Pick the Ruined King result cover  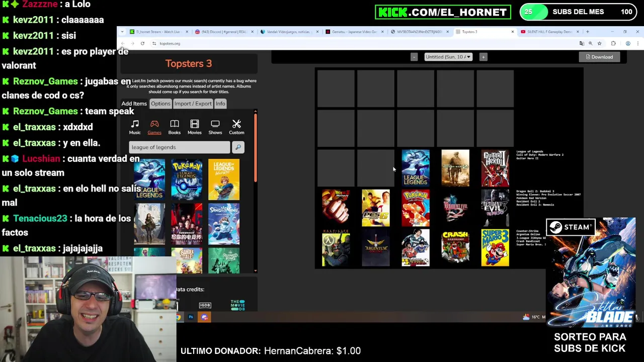224,260
